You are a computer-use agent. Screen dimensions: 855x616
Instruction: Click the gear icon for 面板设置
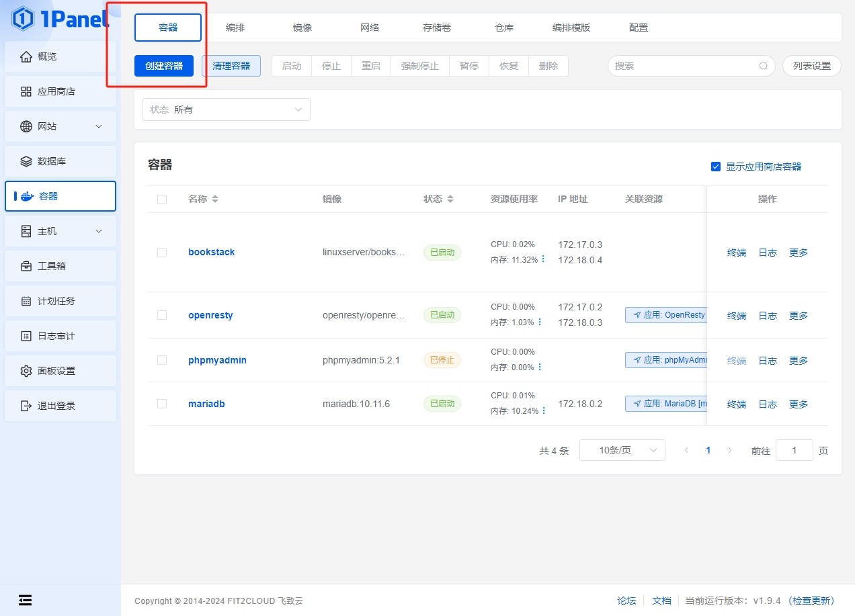(x=26, y=371)
